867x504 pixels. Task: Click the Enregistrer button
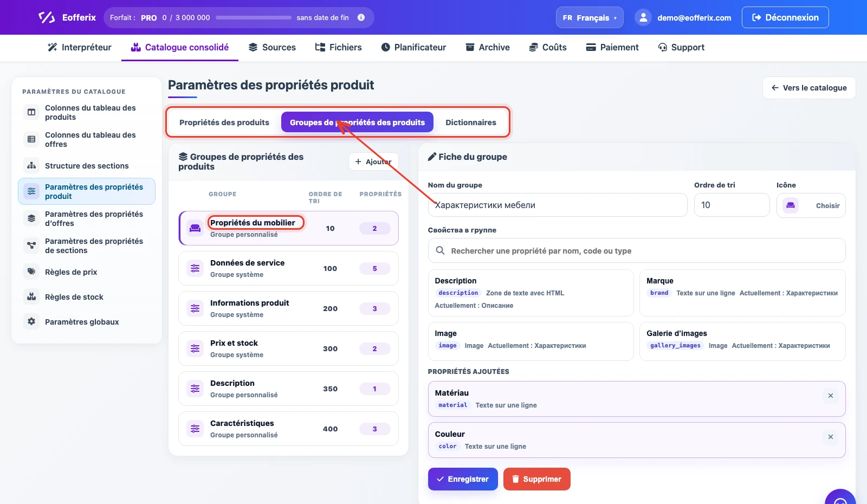tap(463, 479)
